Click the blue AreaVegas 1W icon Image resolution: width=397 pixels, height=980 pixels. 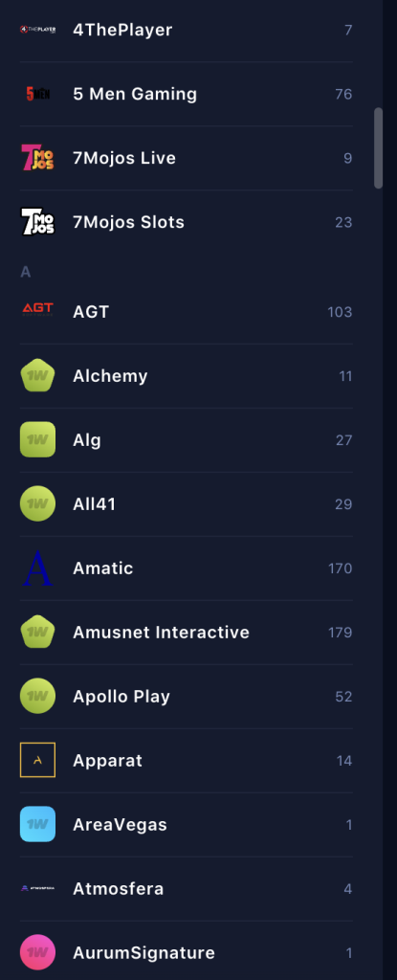[x=37, y=824]
